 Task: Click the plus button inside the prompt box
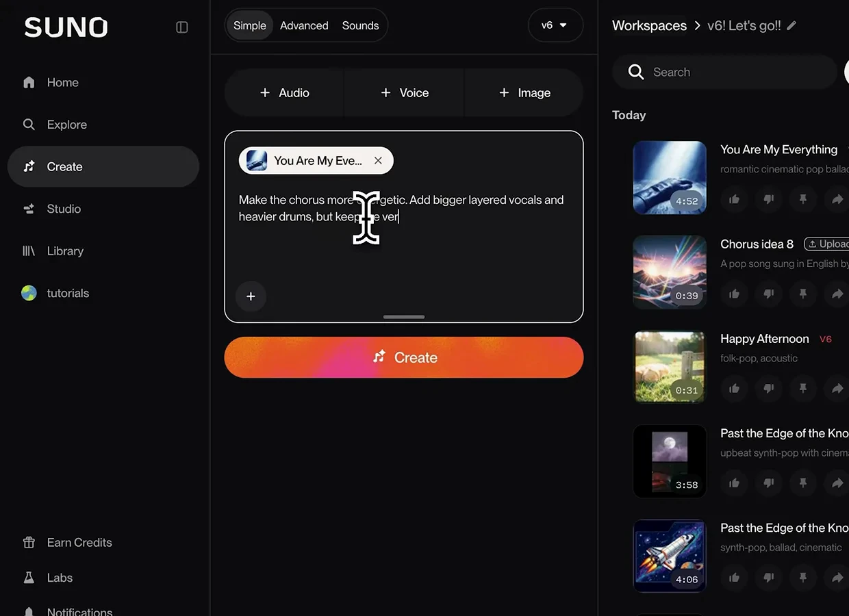251,296
